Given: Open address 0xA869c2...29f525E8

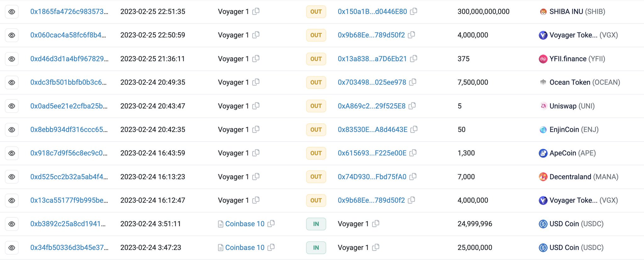Looking at the screenshot, I should pyautogui.click(x=372, y=106).
